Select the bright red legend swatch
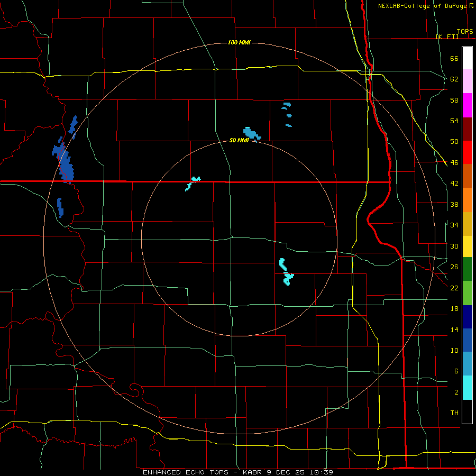 pyautogui.click(x=467, y=152)
